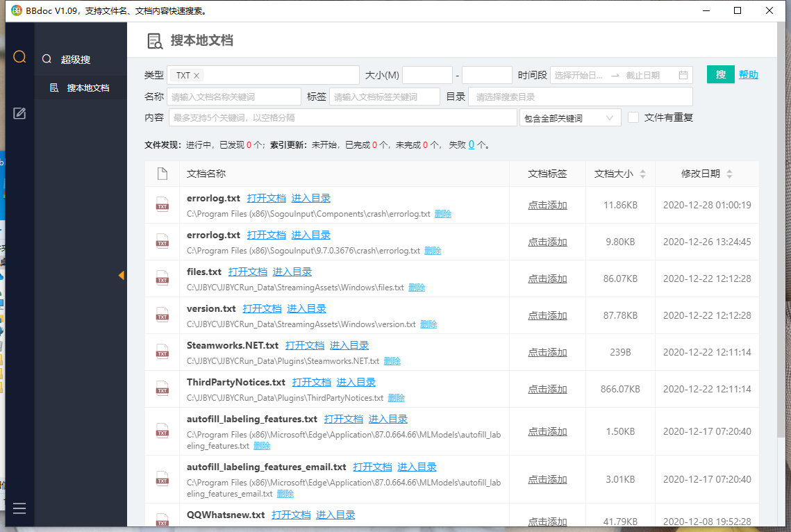Click TXT file icon for files.txt
This screenshot has width=791, height=532.
(162, 279)
